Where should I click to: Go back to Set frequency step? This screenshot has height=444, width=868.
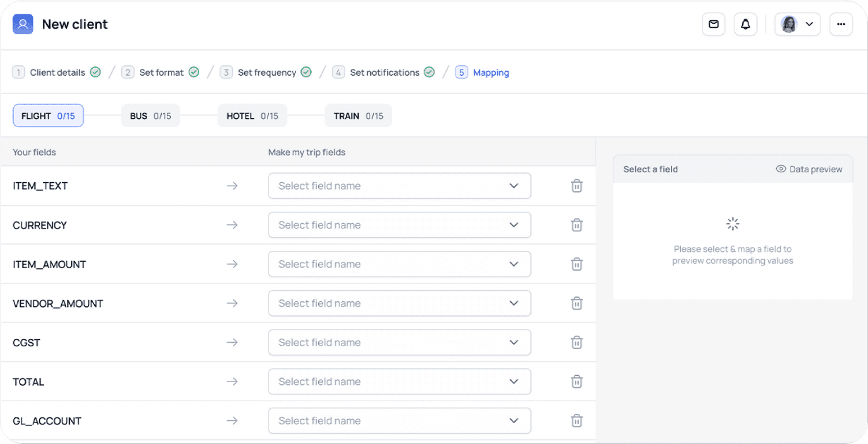point(267,73)
